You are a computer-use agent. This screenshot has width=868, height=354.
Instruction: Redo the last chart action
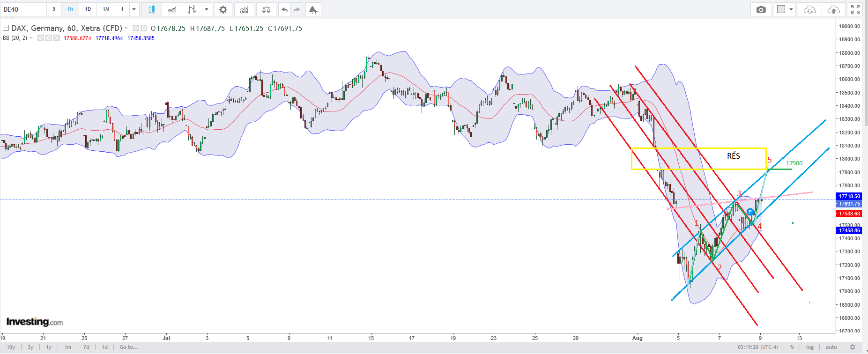click(297, 9)
